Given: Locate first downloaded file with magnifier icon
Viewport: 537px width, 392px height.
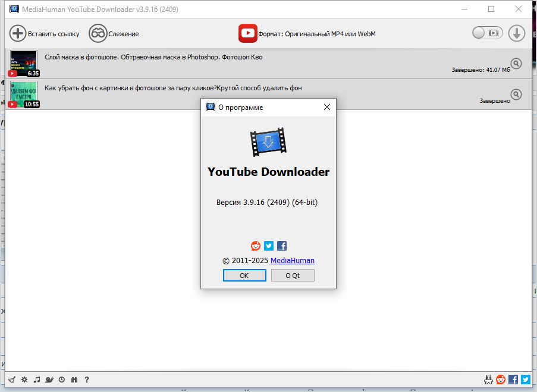Looking at the screenshot, I should click(516, 64).
